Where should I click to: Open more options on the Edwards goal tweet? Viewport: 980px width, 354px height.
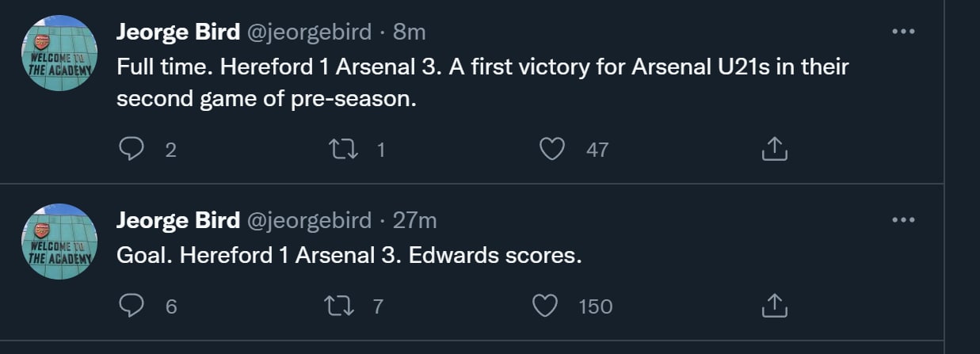[903, 220]
